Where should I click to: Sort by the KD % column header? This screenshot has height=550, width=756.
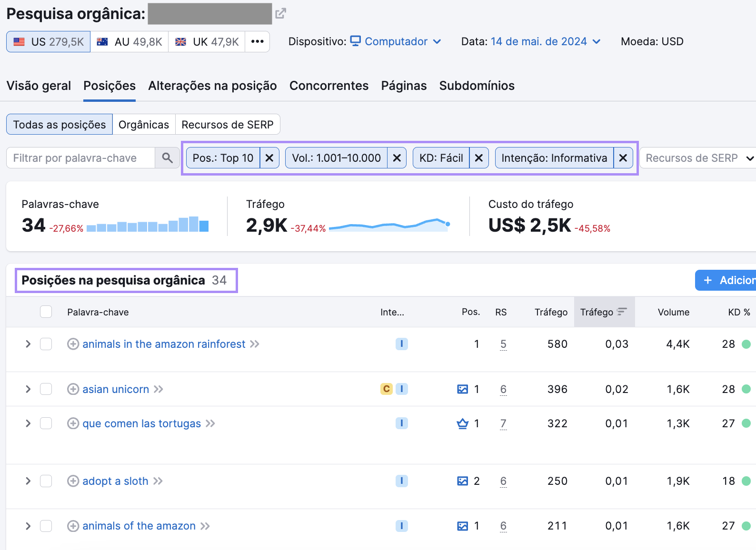(x=739, y=312)
